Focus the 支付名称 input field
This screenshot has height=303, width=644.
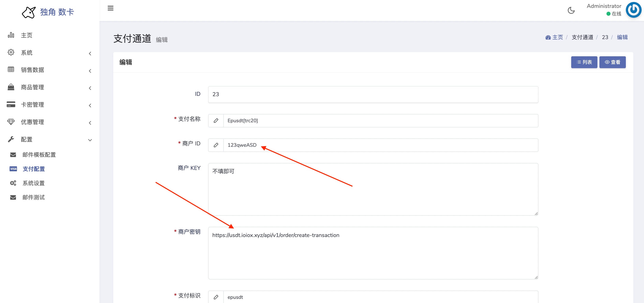tap(380, 121)
